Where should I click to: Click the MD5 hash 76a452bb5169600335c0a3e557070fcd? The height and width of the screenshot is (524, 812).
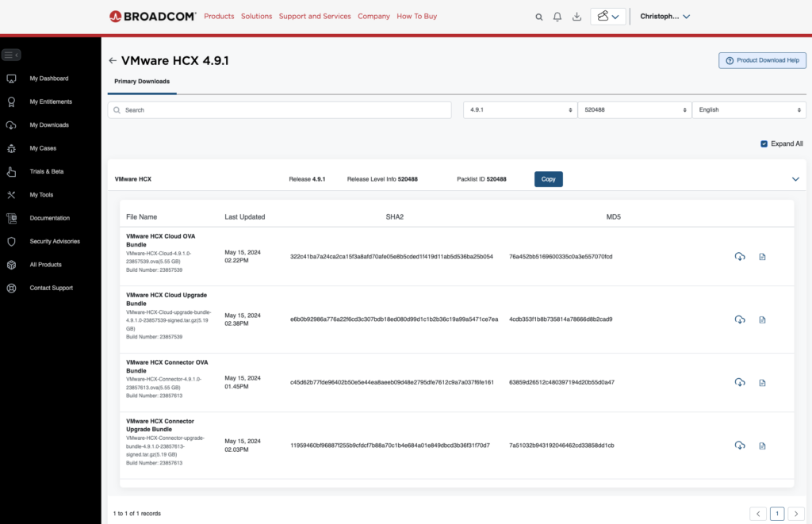[x=561, y=257]
